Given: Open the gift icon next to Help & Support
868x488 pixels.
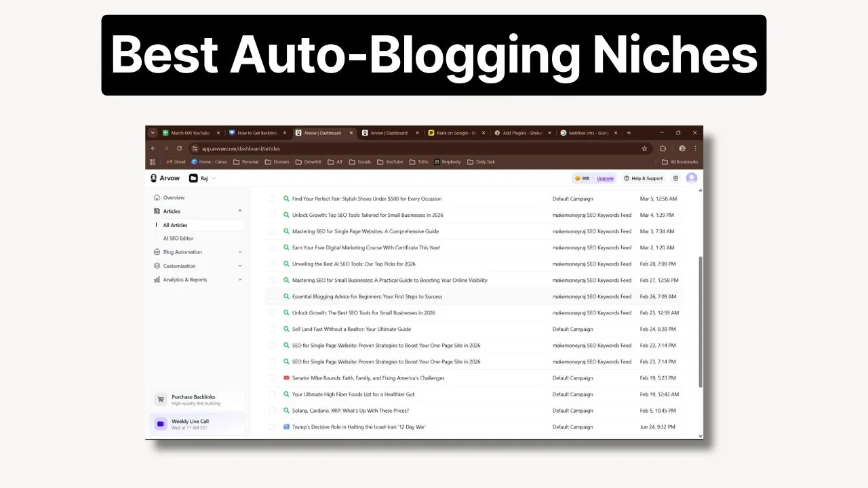Looking at the screenshot, I should click(675, 178).
